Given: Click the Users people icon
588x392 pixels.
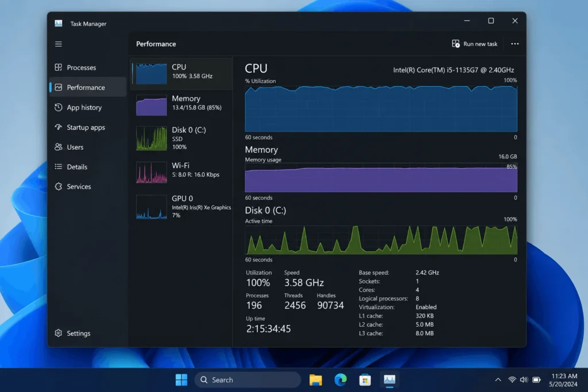Looking at the screenshot, I should click(x=59, y=147).
